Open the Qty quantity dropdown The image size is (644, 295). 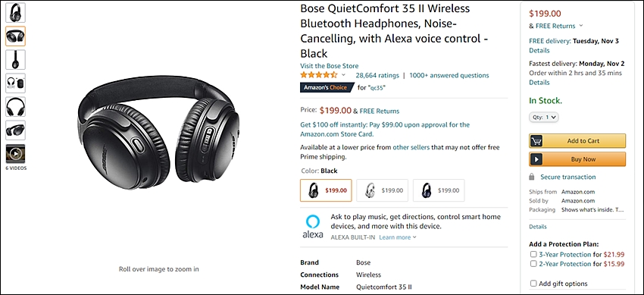544,117
